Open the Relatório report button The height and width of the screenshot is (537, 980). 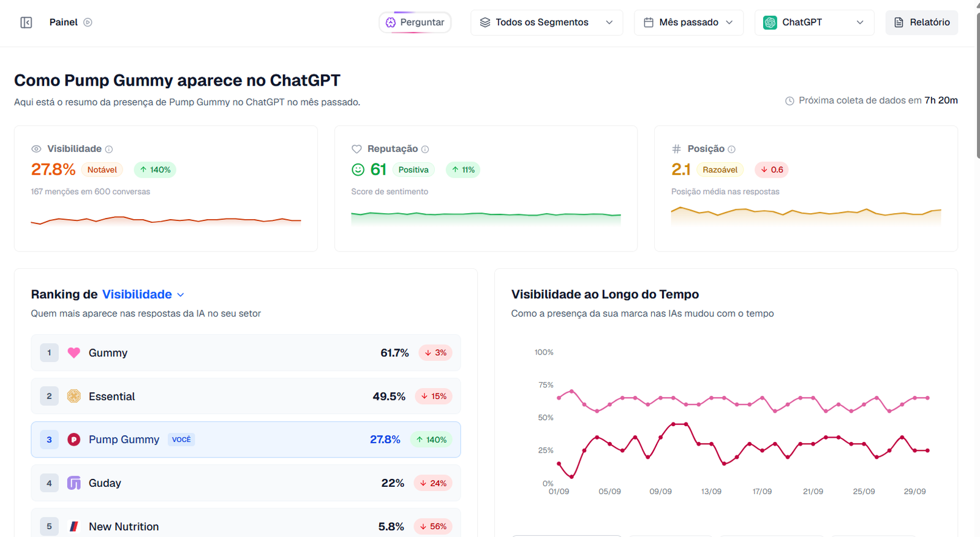click(922, 23)
